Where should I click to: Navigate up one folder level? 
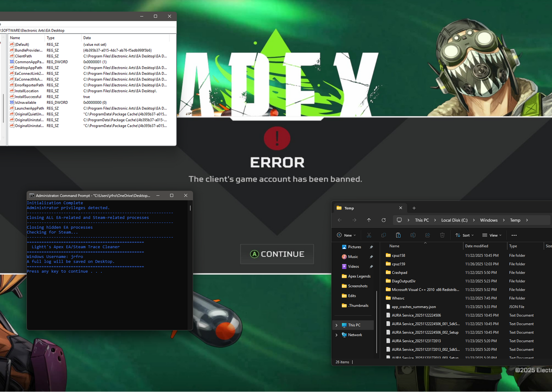click(x=369, y=220)
